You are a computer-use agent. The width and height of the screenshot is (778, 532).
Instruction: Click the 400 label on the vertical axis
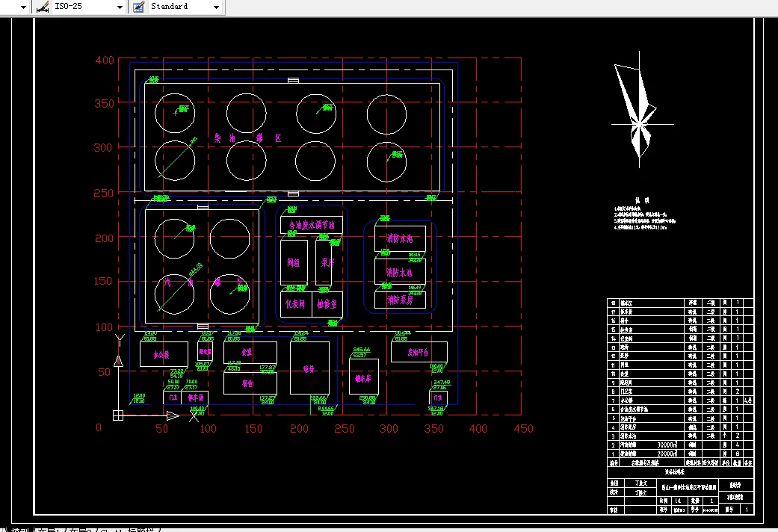[x=105, y=61]
